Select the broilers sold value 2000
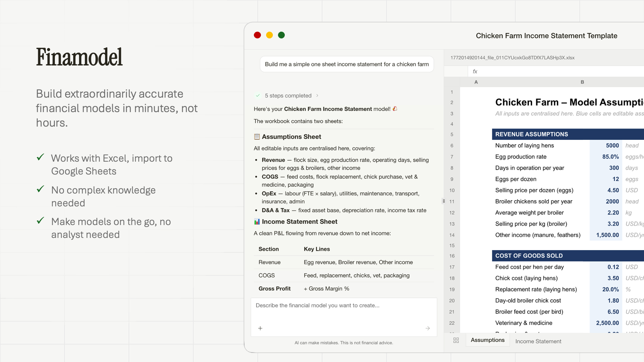Viewport: 644px width, 362px height. (606, 201)
